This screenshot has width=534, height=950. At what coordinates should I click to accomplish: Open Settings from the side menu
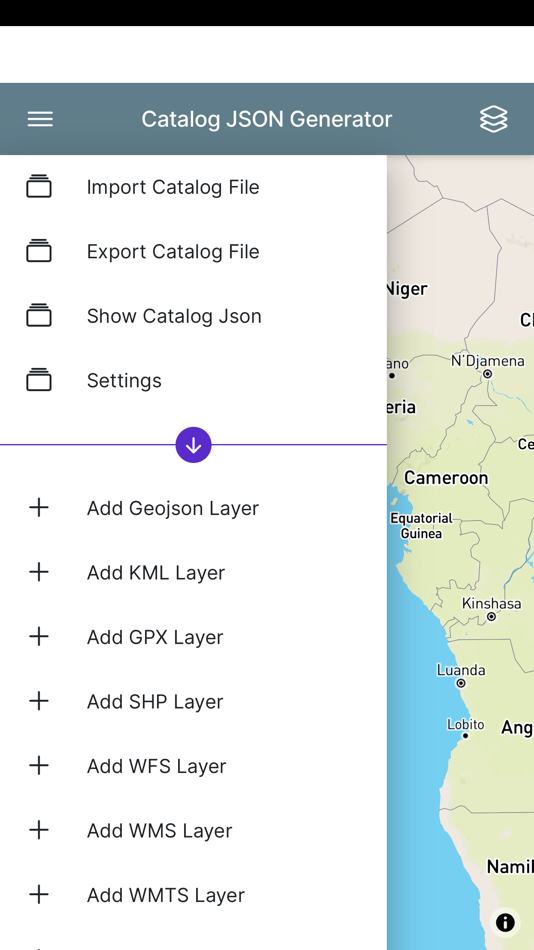tap(193, 380)
